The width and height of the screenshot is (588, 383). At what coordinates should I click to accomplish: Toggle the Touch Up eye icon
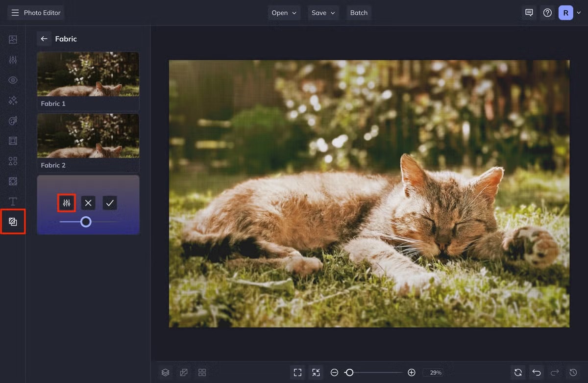point(13,80)
